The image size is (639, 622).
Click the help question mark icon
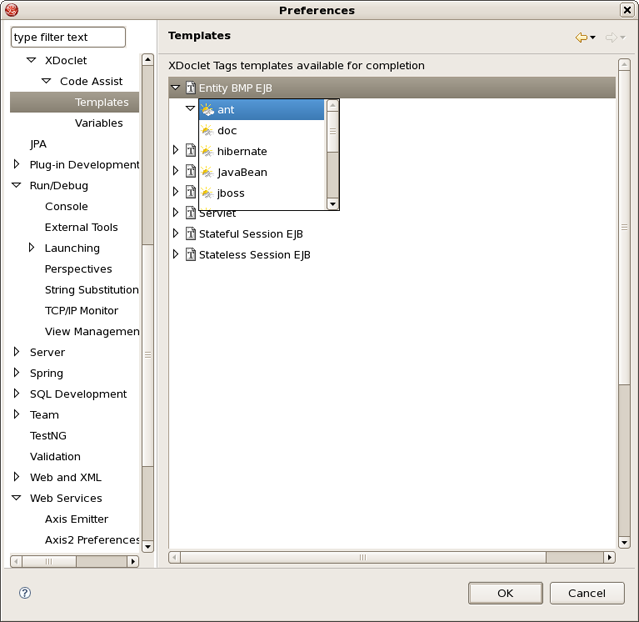click(x=25, y=593)
